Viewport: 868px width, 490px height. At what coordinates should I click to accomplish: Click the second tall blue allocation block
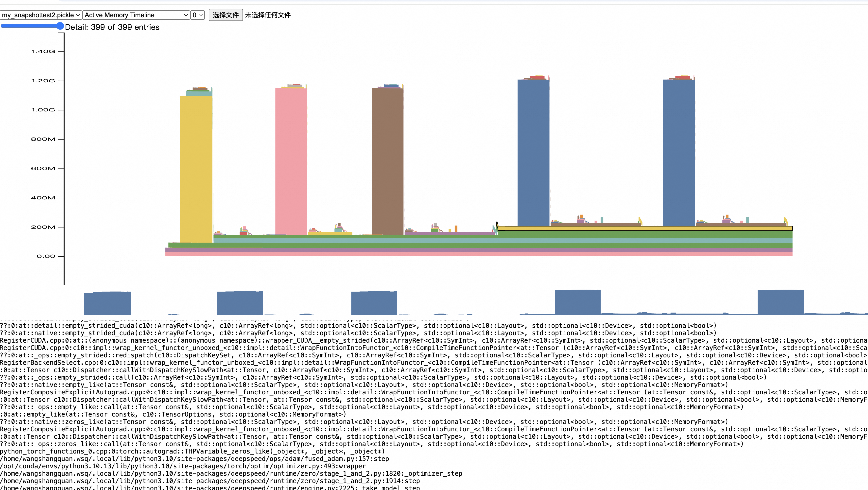coord(679,152)
